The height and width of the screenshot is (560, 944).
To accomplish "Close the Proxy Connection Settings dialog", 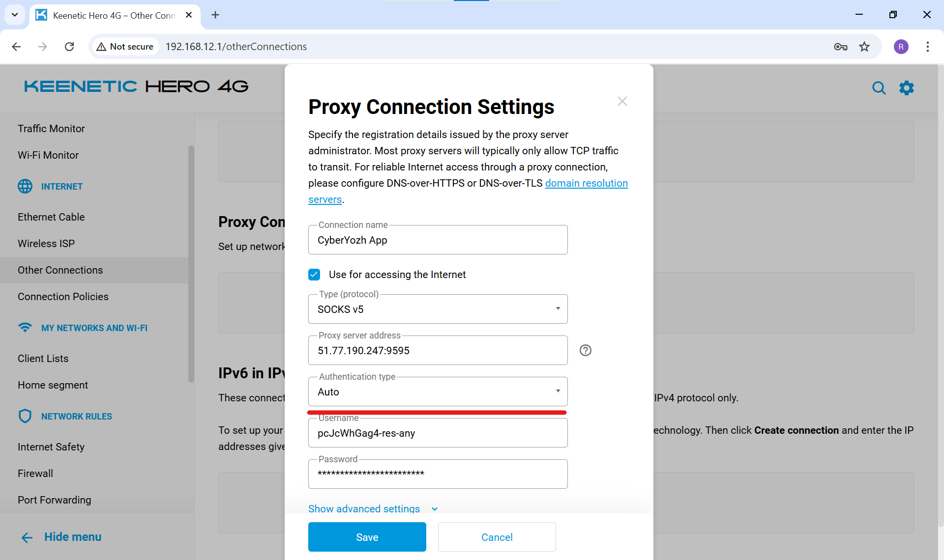I will pyautogui.click(x=622, y=101).
